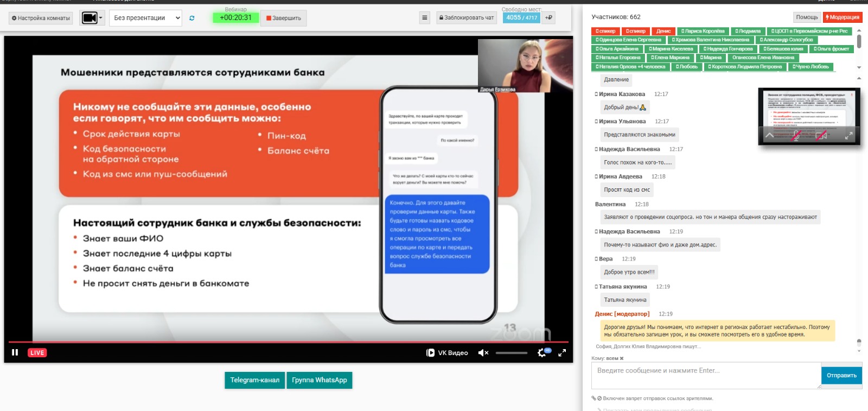This screenshot has width=868, height=411.
Task: Select participant Марина Киселева
Action: click(x=671, y=49)
